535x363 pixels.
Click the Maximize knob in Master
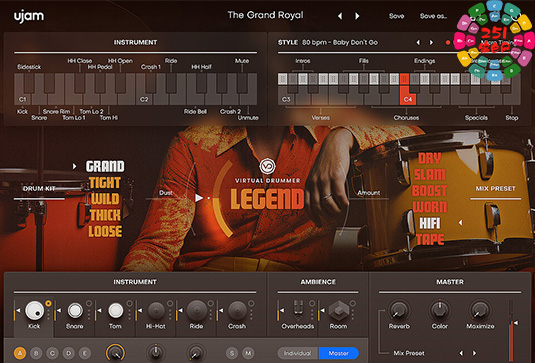pyautogui.click(x=480, y=310)
